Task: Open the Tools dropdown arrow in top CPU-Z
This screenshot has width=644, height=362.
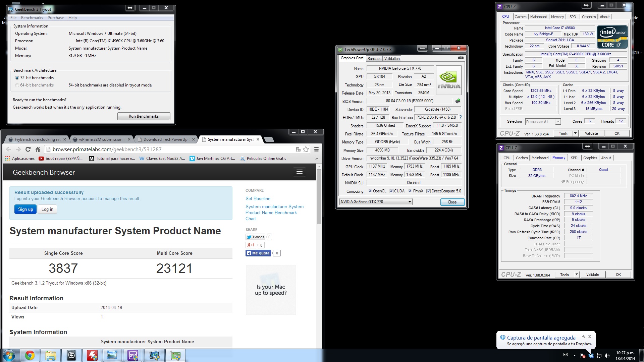Action: [x=575, y=133]
